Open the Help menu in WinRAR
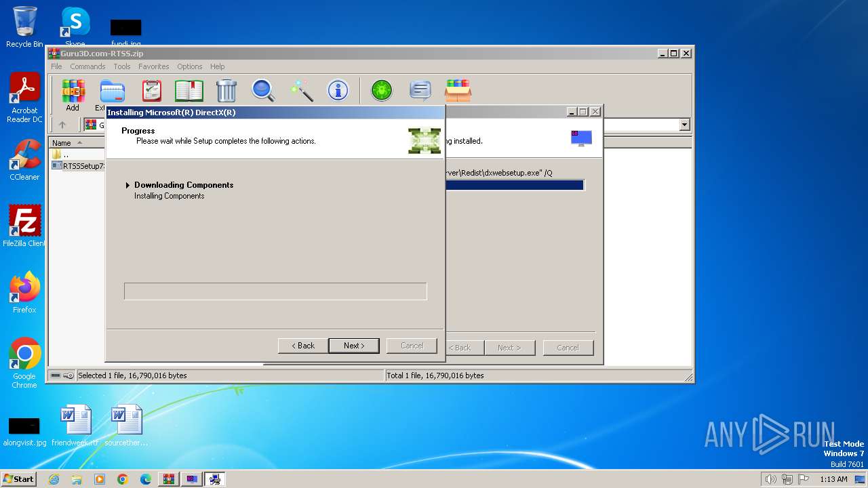The height and width of the screenshot is (488, 868). click(x=217, y=66)
